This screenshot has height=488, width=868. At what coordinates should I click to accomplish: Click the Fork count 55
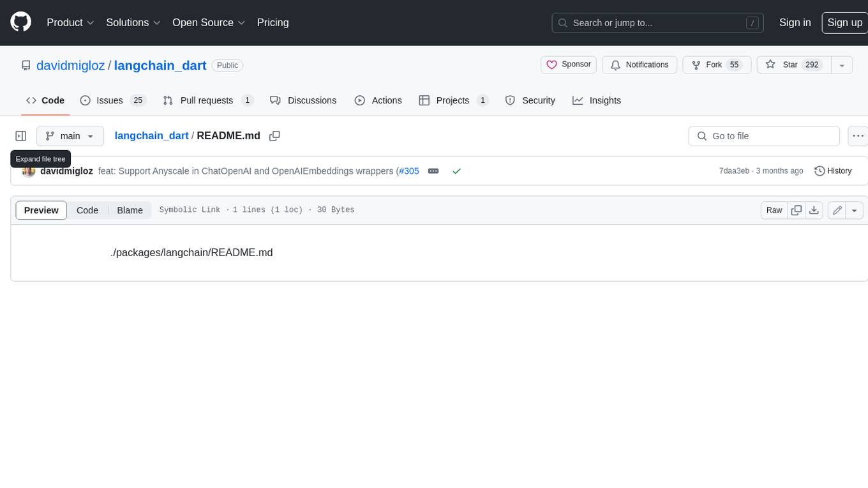pyautogui.click(x=734, y=65)
